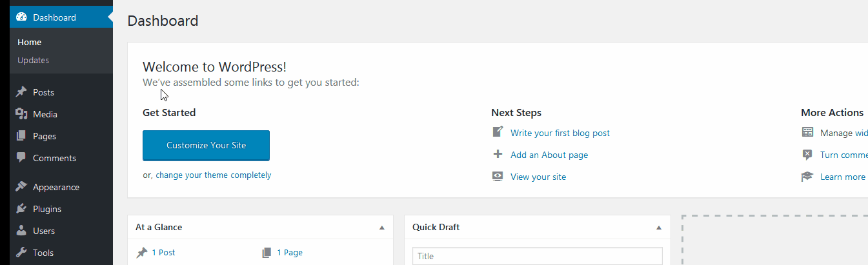Open Comments via speech bubble icon
Screen dimensions: 868x265
[x=21, y=158]
